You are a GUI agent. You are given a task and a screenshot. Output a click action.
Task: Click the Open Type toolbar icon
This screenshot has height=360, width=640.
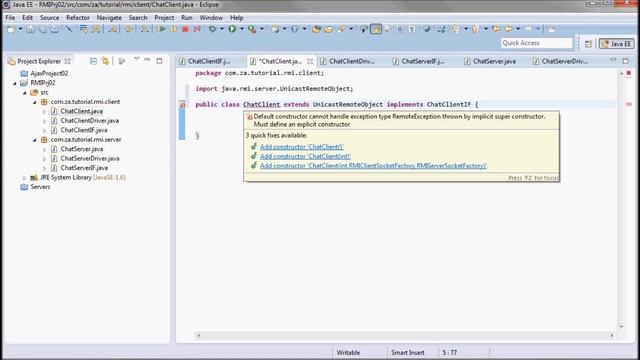pyautogui.click(x=316, y=29)
